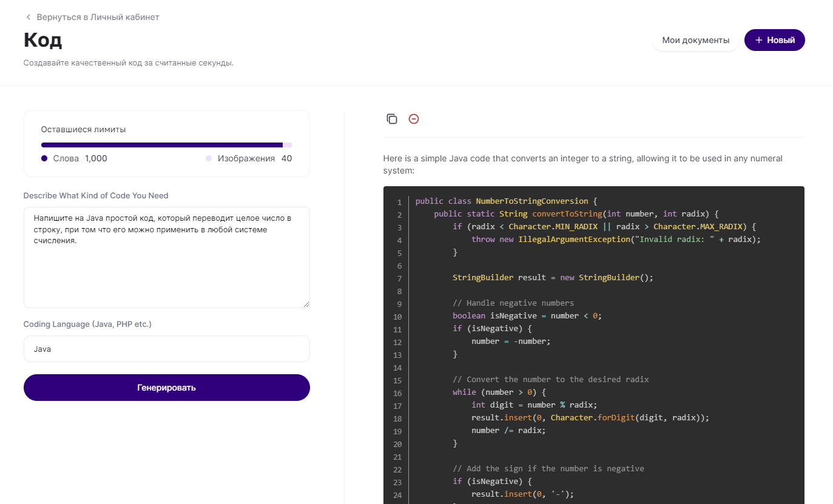Click the 'Character.forDigit(digit, radix)' insert line
Viewport: 833px width, 504px height.
tap(590, 417)
